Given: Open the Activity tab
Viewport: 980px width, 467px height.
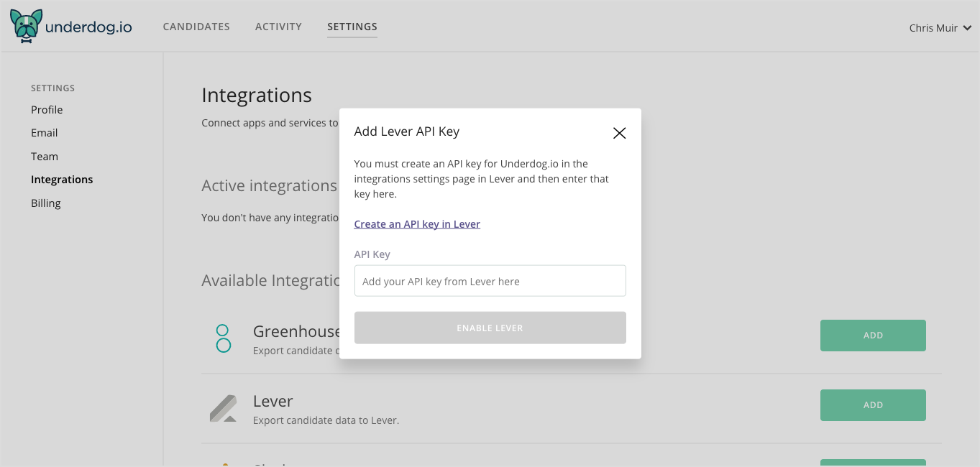Looking at the screenshot, I should [278, 27].
